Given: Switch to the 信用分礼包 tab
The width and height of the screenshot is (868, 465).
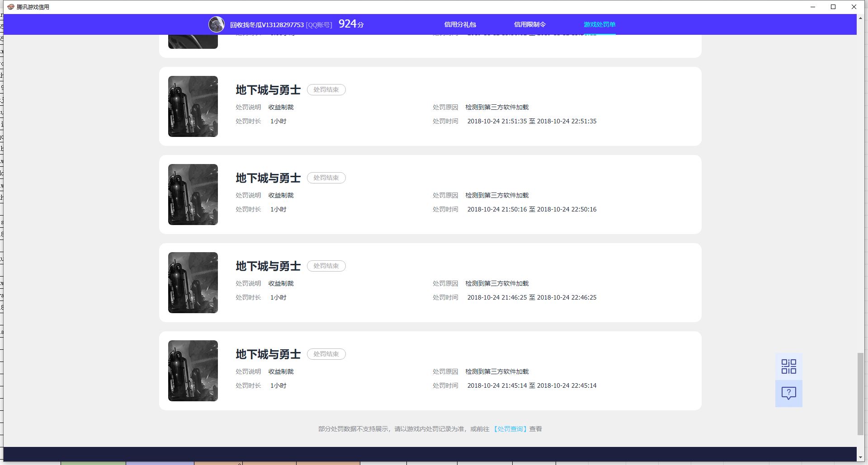Looking at the screenshot, I should pos(460,24).
